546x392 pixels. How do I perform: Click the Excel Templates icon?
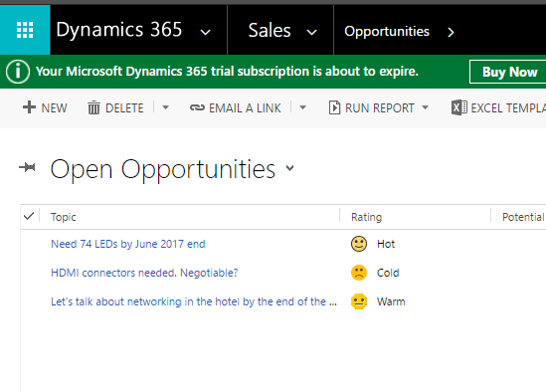(x=458, y=107)
